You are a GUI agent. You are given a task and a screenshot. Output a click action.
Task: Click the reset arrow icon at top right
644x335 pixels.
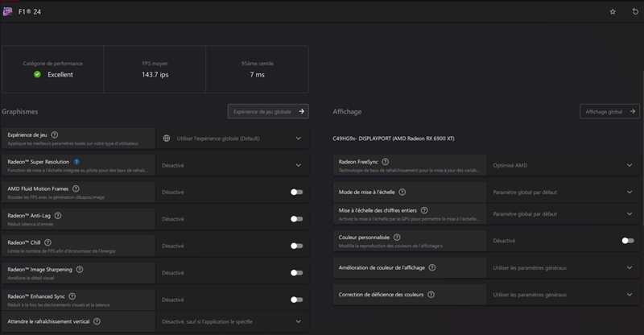coord(634,11)
